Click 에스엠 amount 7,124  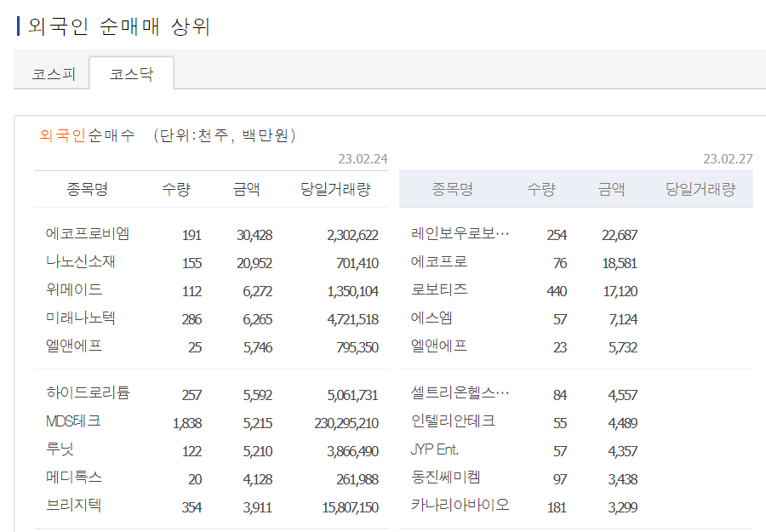pos(623,320)
